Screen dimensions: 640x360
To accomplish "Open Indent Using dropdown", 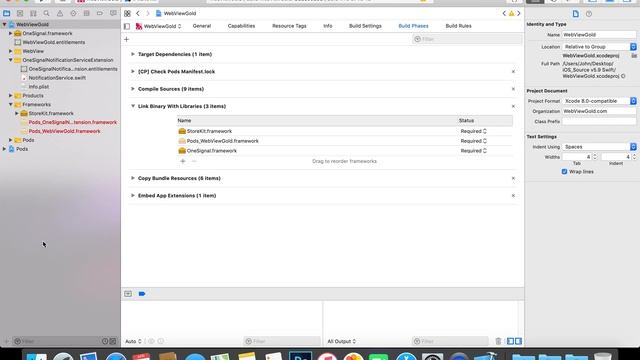I will (x=600, y=147).
